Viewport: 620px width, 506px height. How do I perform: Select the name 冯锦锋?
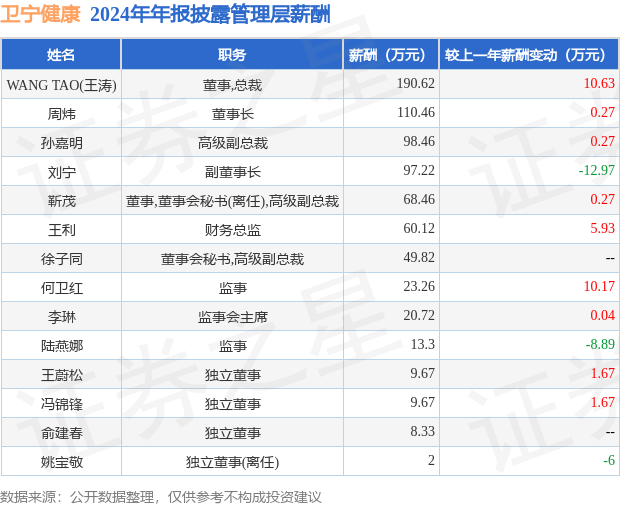coord(61,404)
